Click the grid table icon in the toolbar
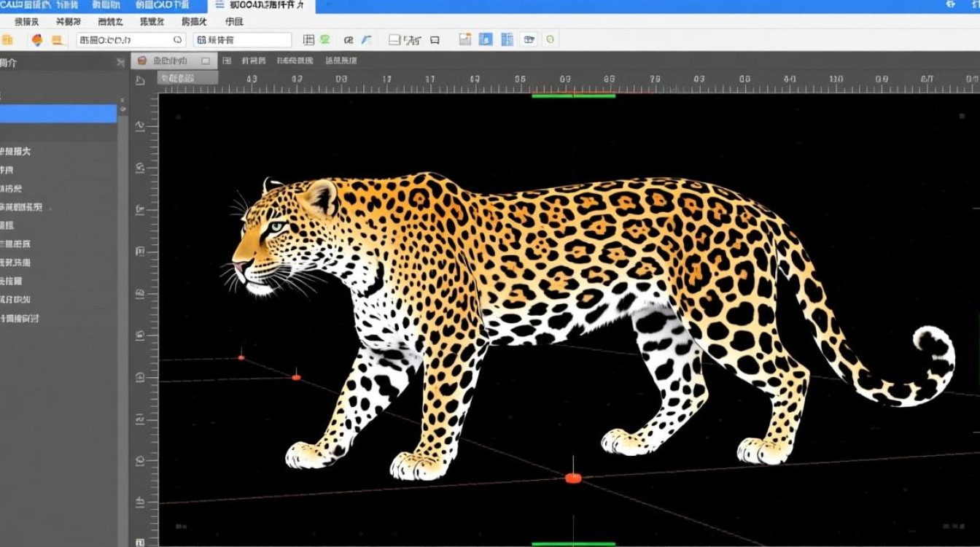 (308, 40)
